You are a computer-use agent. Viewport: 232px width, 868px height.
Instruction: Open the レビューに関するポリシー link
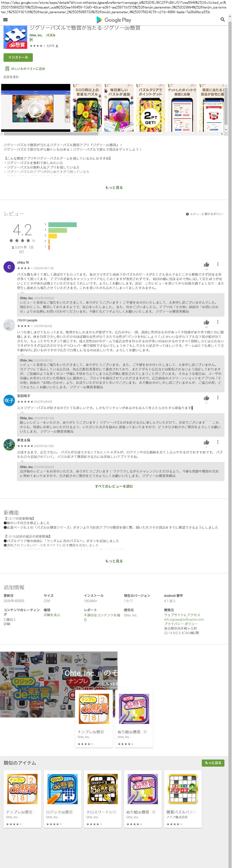pyautogui.click(x=205, y=214)
